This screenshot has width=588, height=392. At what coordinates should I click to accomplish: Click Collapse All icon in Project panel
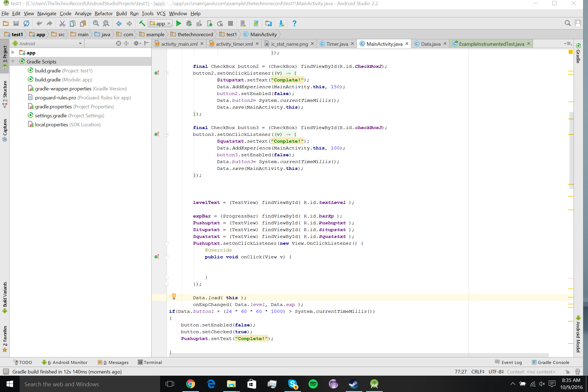point(126,44)
